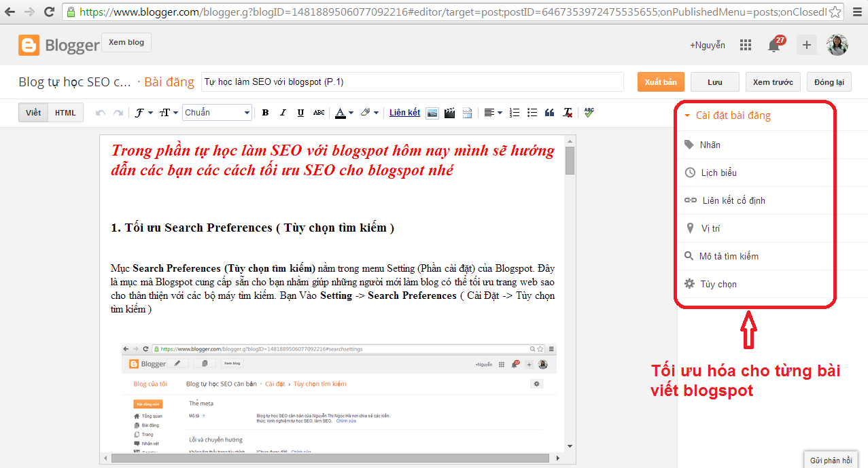Open the Google apps grid
Viewport: 868px width, 468px height.
point(746,45)
